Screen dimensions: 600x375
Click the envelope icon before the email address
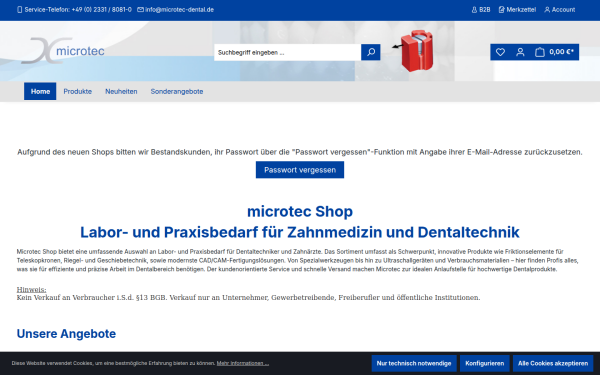click(x=140, y=10)
